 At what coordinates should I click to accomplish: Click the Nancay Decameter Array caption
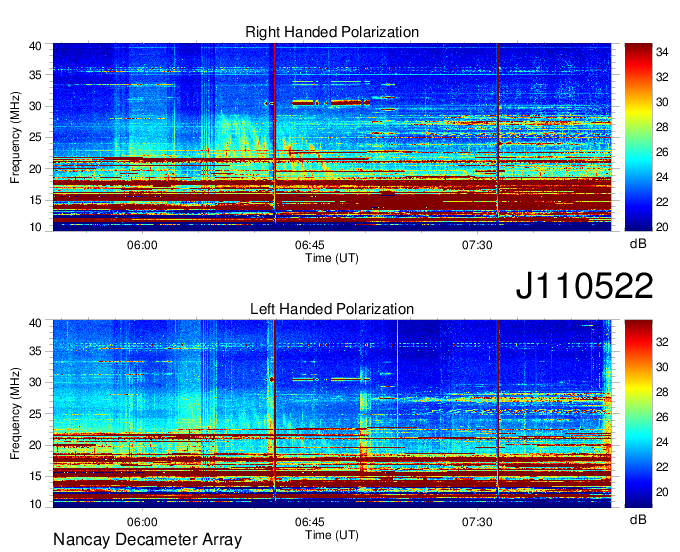coord(147,540)
